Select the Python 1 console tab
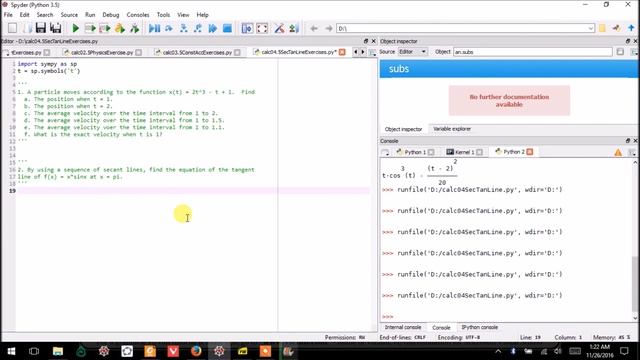This screenshot has height=360, width=640. point(415,152)
